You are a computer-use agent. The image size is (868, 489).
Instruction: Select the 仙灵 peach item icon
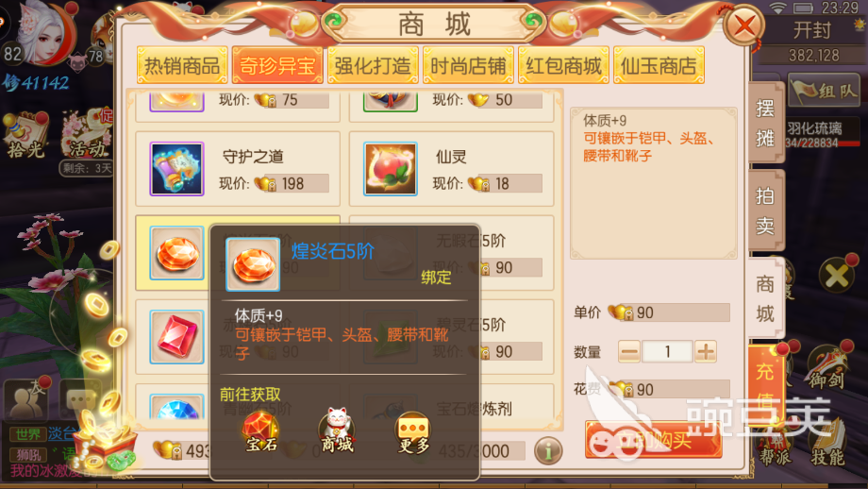(x=391, y=168)
